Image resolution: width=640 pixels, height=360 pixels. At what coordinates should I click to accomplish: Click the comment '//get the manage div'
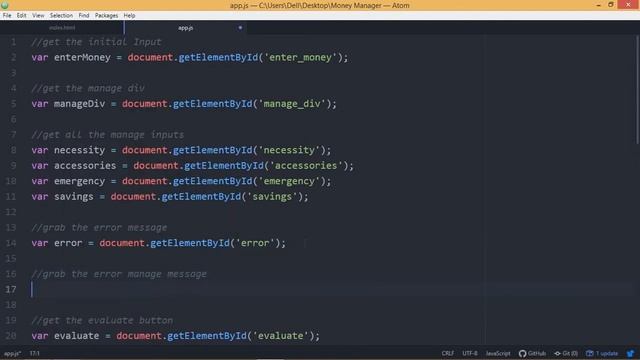coord(88,89)
